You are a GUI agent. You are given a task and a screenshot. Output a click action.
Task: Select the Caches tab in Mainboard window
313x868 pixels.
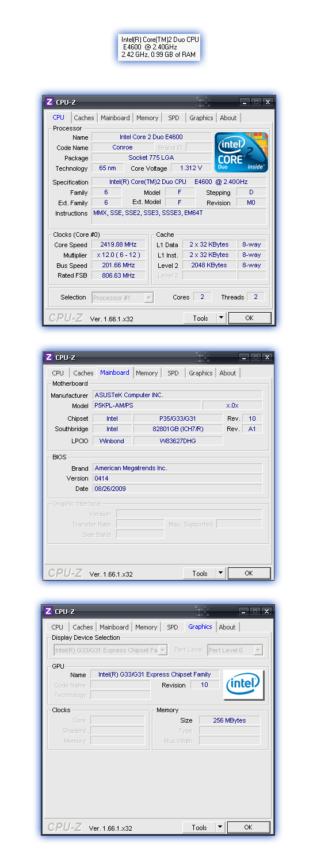[x=83, y=373]
